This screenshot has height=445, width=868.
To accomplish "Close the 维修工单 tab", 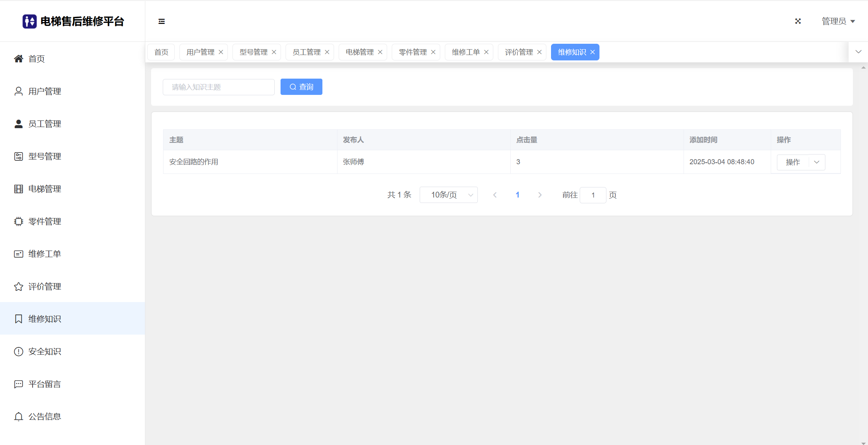I will tap(486, 52).
